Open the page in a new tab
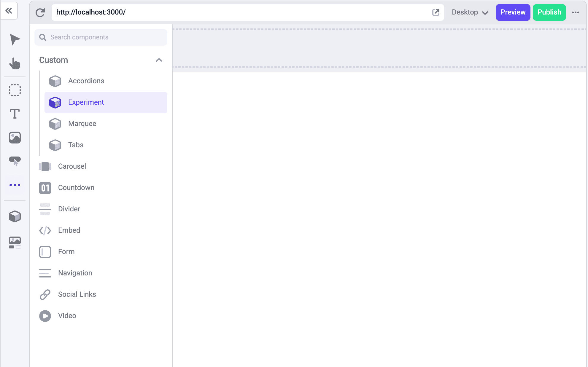This screenshot has width=588, height=367. [x=436, y=12]
